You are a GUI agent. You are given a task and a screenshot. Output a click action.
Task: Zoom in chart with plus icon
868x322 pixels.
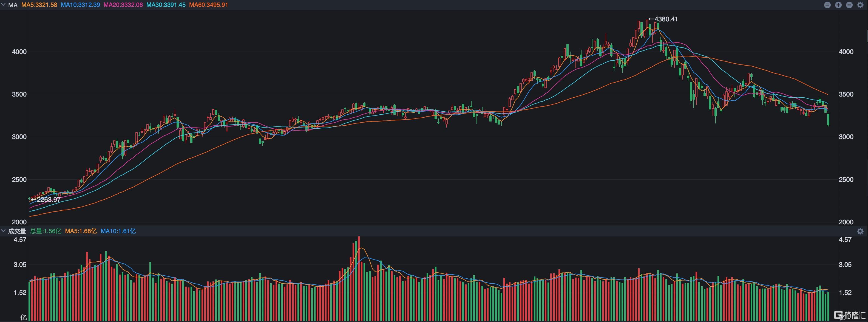tap(838, 5)
